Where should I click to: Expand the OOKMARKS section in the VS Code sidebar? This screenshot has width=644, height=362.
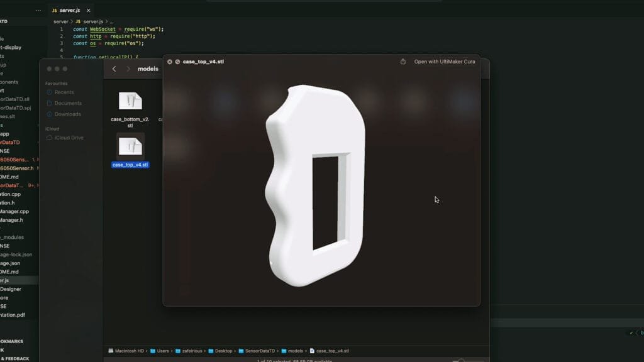pos(11,341)
